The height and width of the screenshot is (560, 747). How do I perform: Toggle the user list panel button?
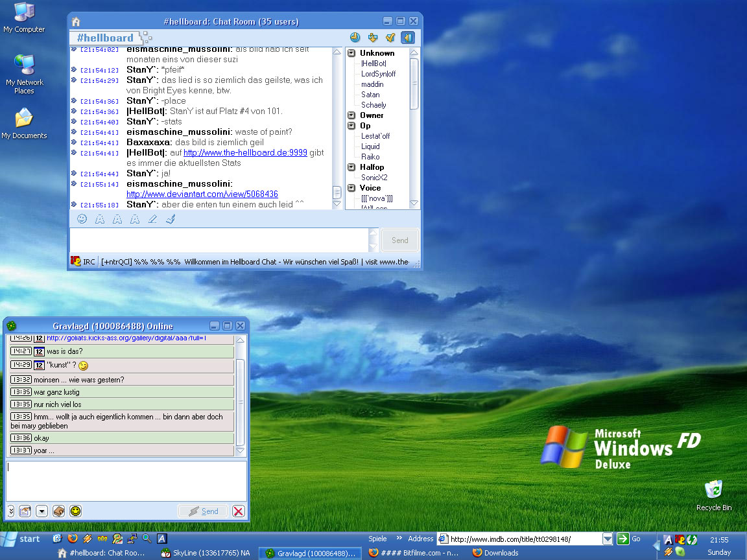(407, 38)
